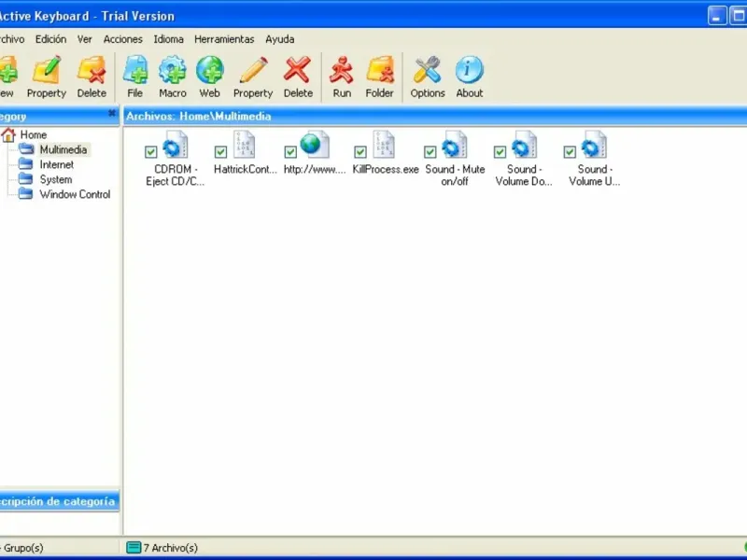The width and height of the screenshot is (747, 560).
Task: Select the Internet category folder
Action: 46,165
